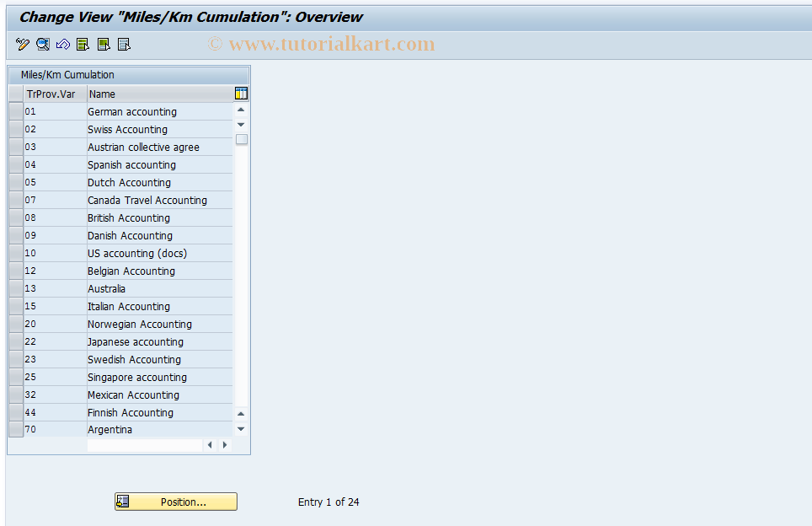This screenshot has height=526, width=812.
Task: Click horizontal scroll left arrow
Action: point(210,444)
